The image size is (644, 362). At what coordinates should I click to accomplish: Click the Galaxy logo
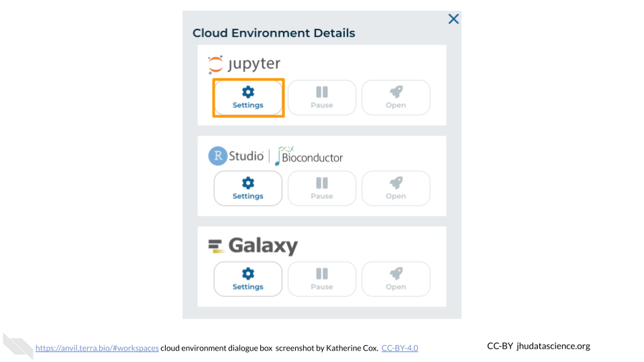coord(253,246)
